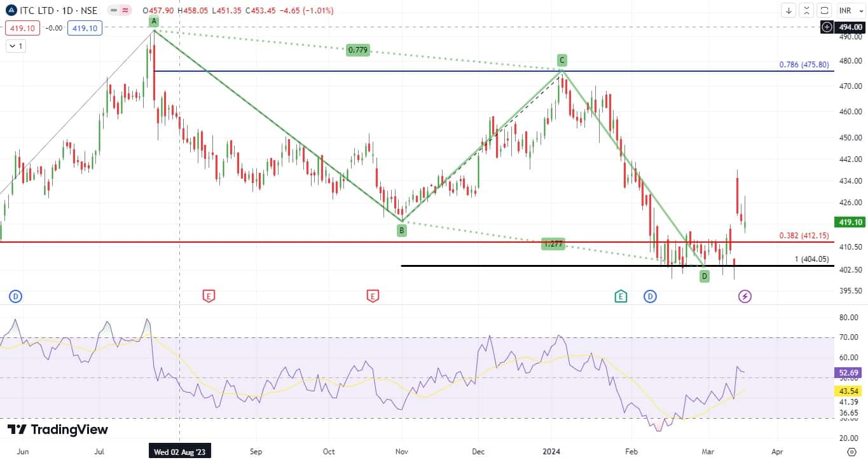The image size is (868, 460).
Task: Expand the collapsed indicators legend chevron
Action: coord(16,46)
